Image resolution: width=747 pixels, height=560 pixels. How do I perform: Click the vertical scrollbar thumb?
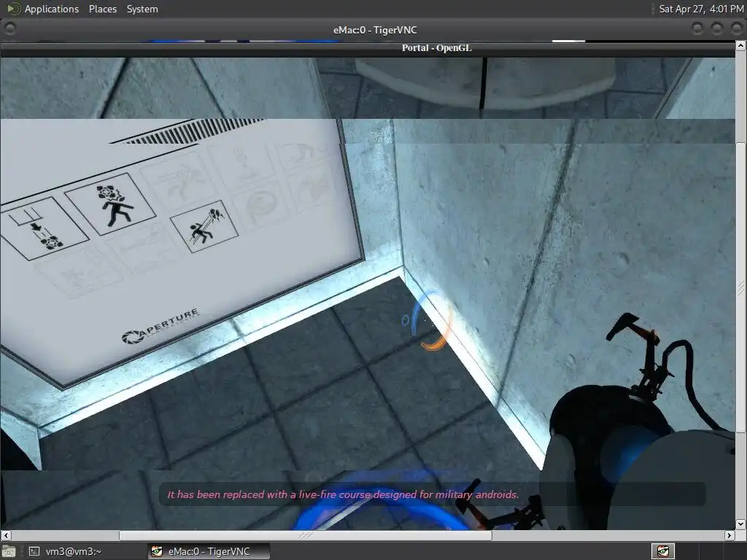740,287
